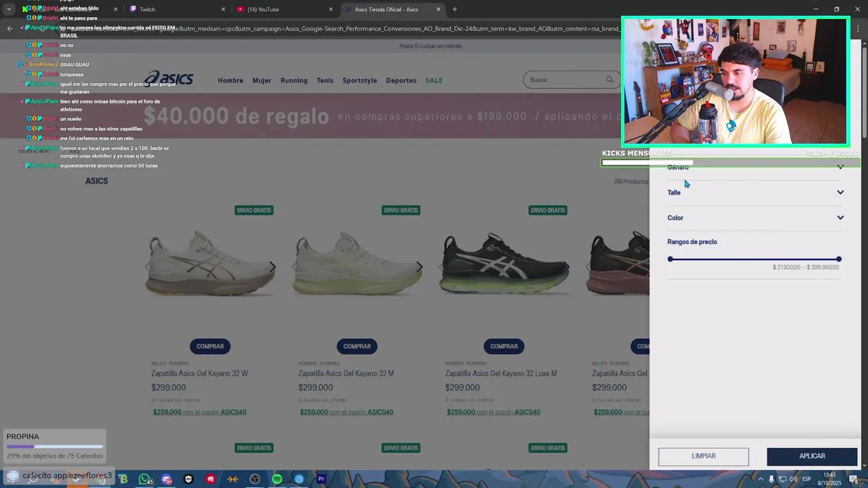Show next image of Gel Kayano 32 W
Viewport: 868px width, 488px height.
tap(273, 267)
